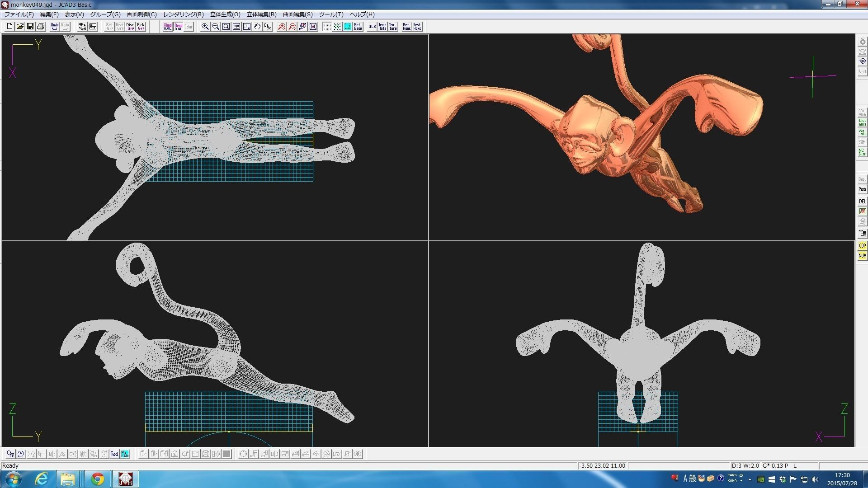Select the Pan hand tool

pos(257,27)
